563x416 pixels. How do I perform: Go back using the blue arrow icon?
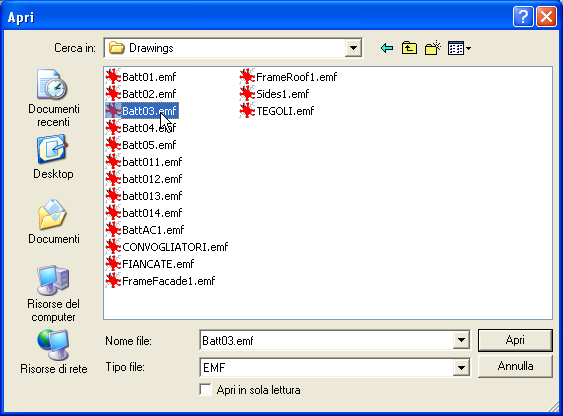click(x=387, y=48)
